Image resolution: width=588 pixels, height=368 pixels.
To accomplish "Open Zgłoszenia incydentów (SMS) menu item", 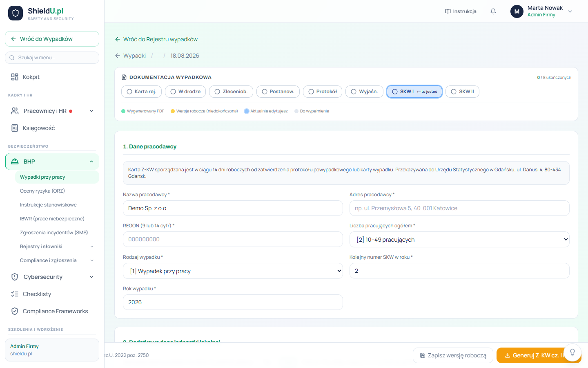I will click(x=57, y=233).
